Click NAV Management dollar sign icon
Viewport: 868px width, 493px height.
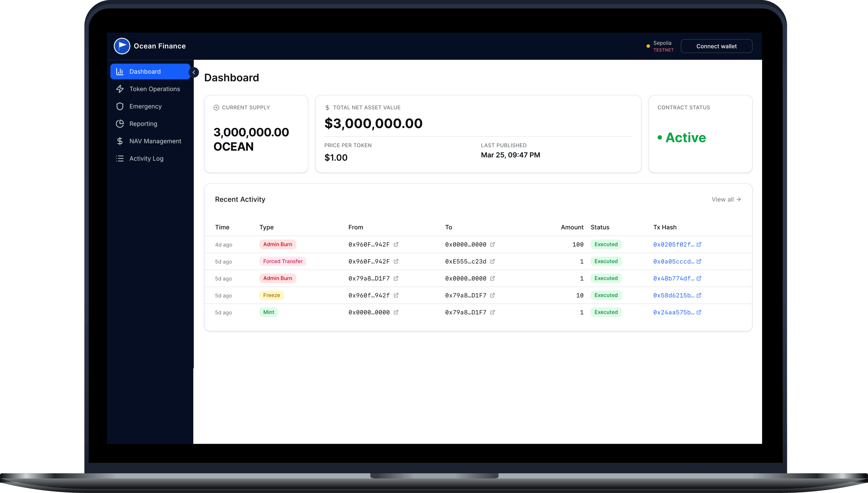point(120,141)
